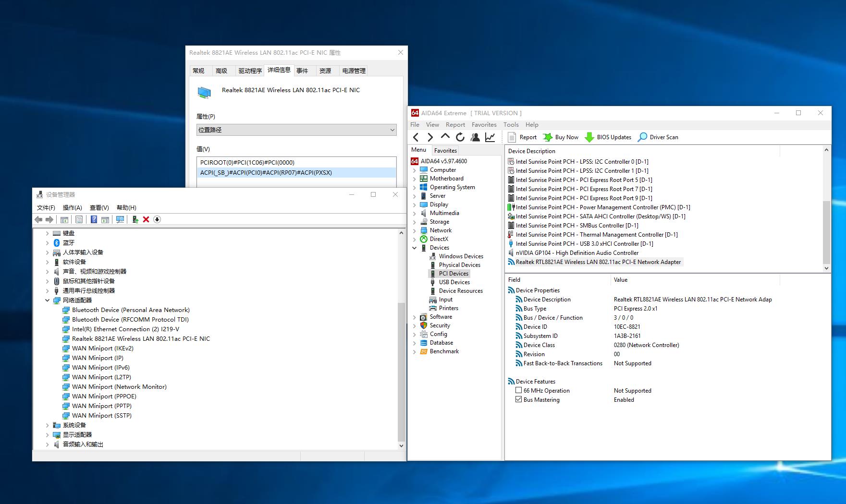This screenshot has width=846, height=504.
Task: Switch to Favorites tab in AIDA64
Action: 445,150
